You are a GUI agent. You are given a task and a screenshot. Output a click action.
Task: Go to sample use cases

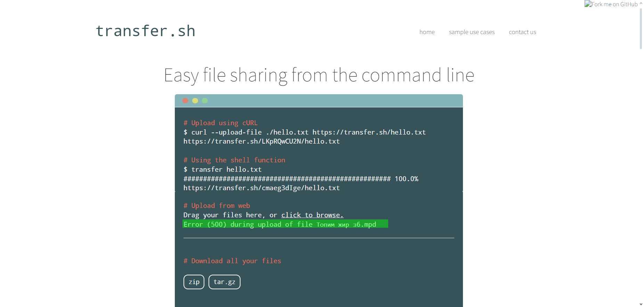472,32
